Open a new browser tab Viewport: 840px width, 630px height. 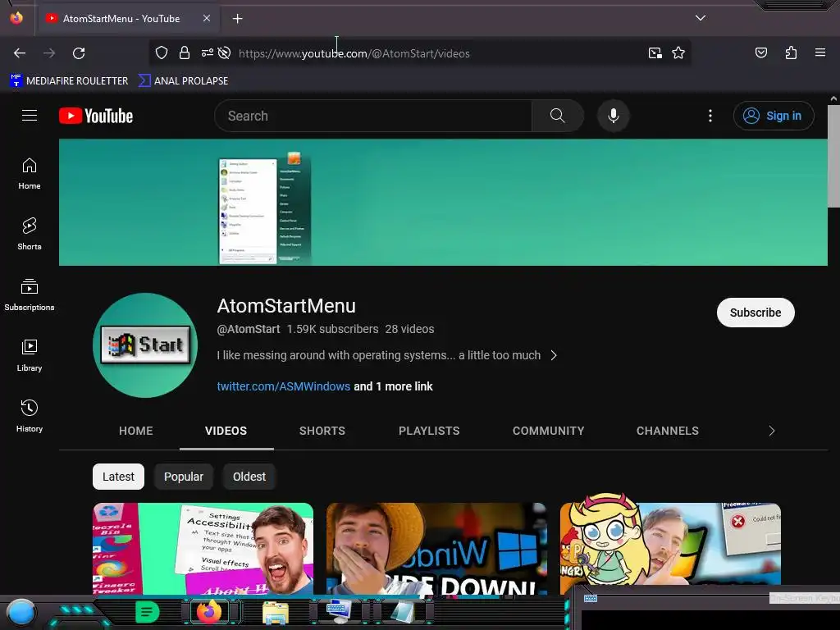pyautogui.click(x=237, y=19)
